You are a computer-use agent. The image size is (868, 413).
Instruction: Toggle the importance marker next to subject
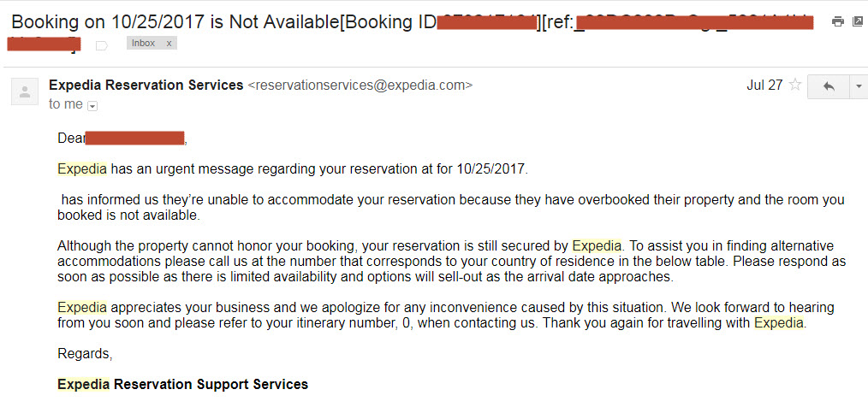click(102, 45)
